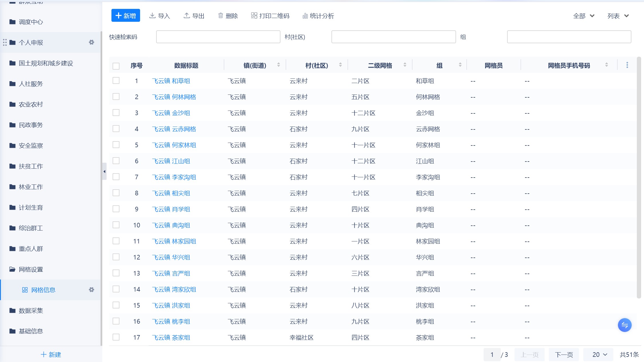644x362 pixels.
Task: Click the 新建 button at sidebar bottom
Action: pos(51,355)
